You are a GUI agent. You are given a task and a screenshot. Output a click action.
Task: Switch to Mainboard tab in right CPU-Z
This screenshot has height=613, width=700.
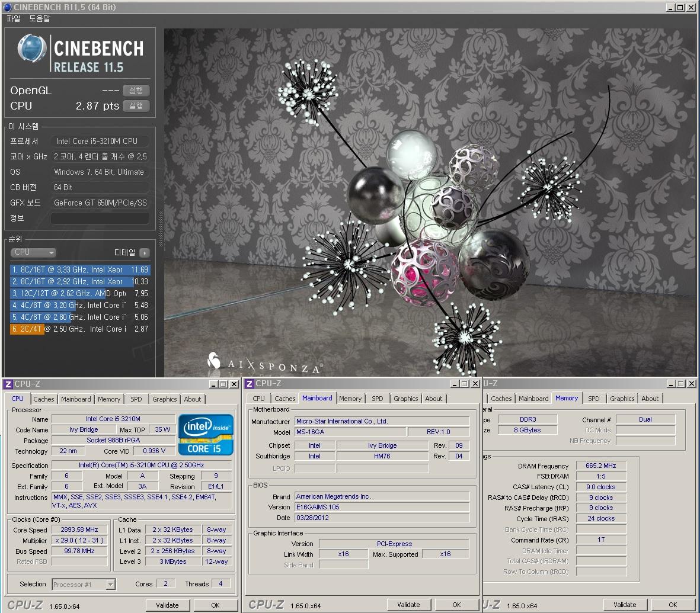[x=533, y=399]
